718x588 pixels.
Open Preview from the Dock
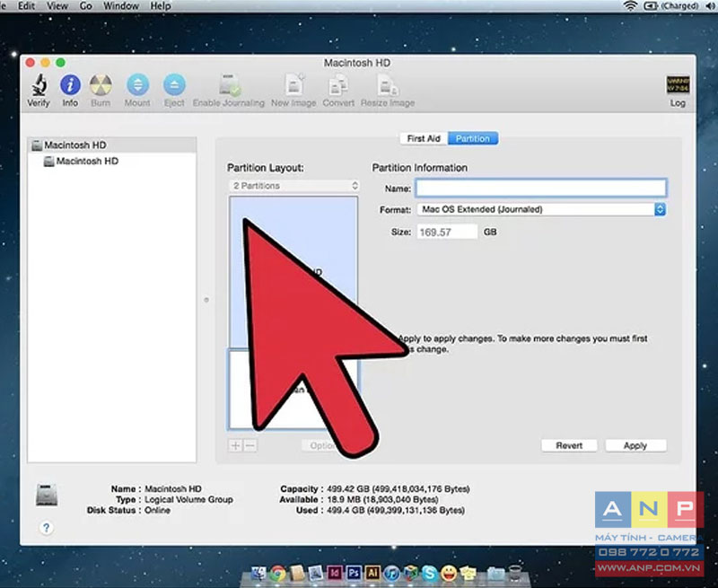(316, 573)
